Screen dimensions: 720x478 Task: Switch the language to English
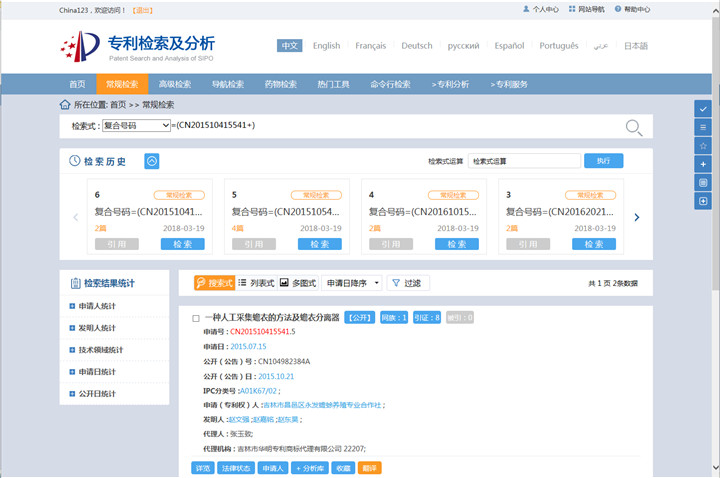(326, 46)
